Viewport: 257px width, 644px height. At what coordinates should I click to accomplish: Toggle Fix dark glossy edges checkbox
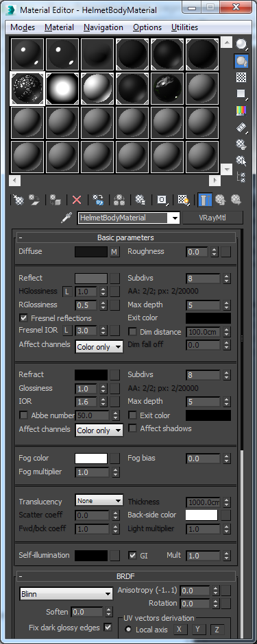(108, 627)
